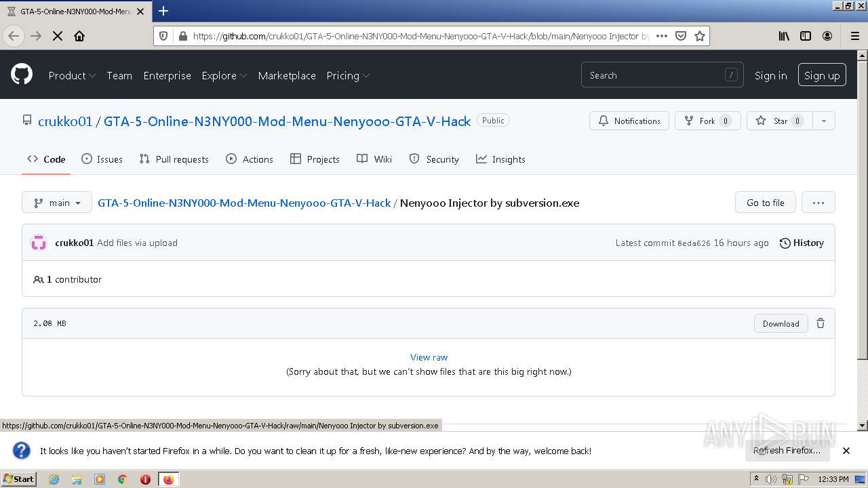Delete this file with the trash icon
This screenshot has height=488, width=868.
(x=821, y=323)
